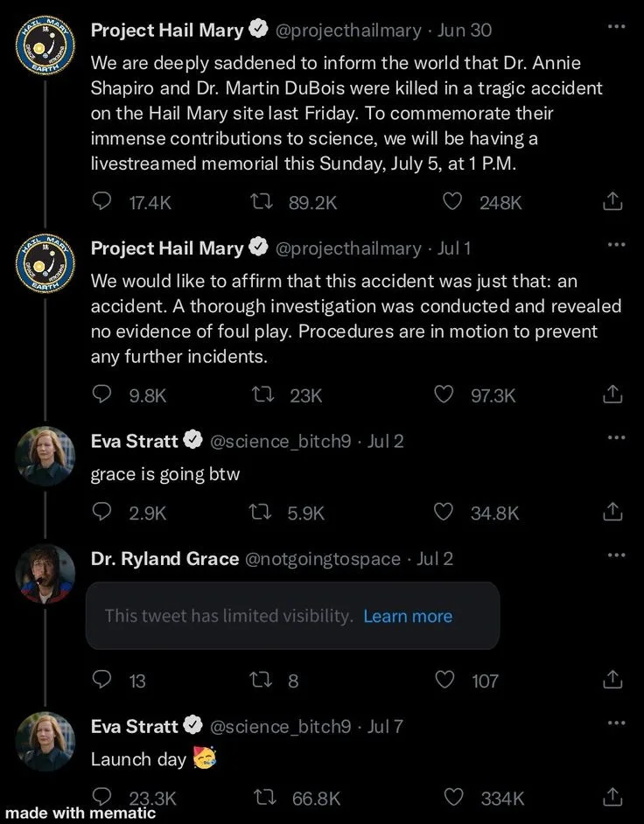Like the Jul 1 accident investigation tweet
Viewport: 644px width, 824px height.
tap(444, 395)
